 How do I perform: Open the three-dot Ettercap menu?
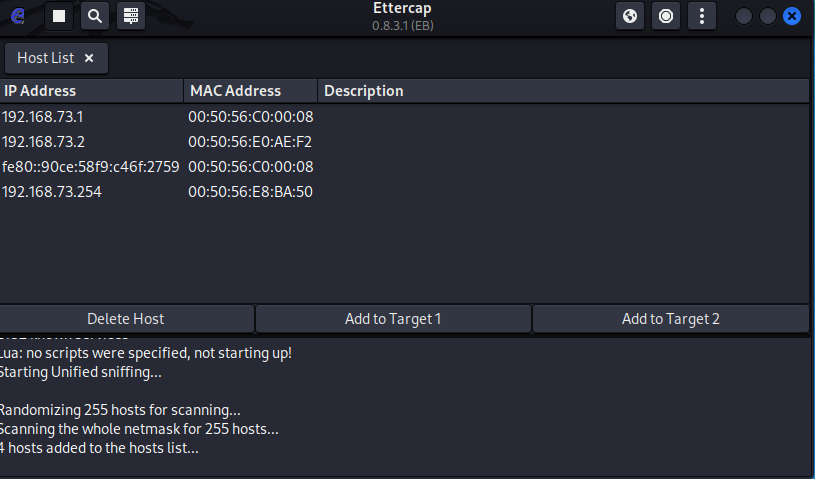pos(702,17)
